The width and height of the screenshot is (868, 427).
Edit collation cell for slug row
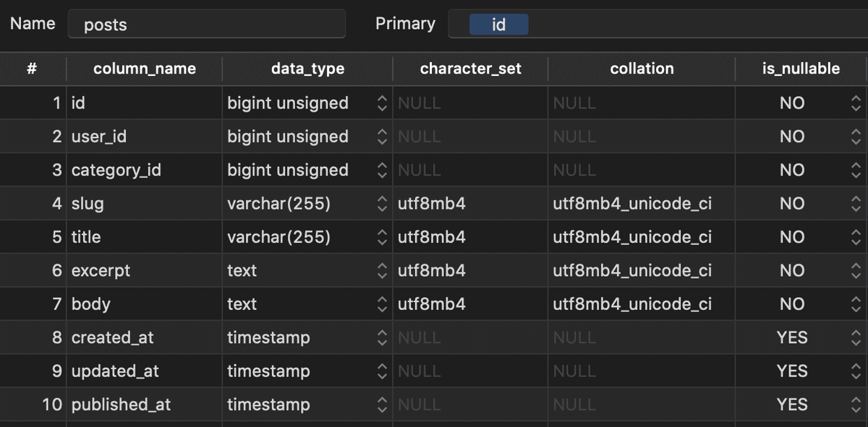point(632,204)
